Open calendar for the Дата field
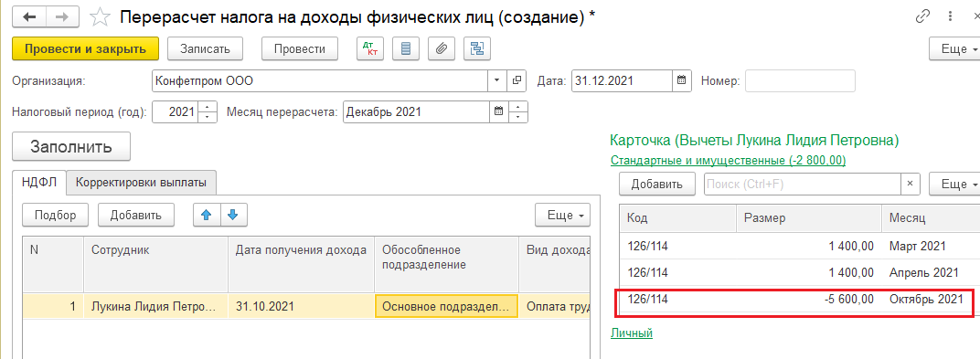This screenshot has width=980, height=359. [682, 80]
